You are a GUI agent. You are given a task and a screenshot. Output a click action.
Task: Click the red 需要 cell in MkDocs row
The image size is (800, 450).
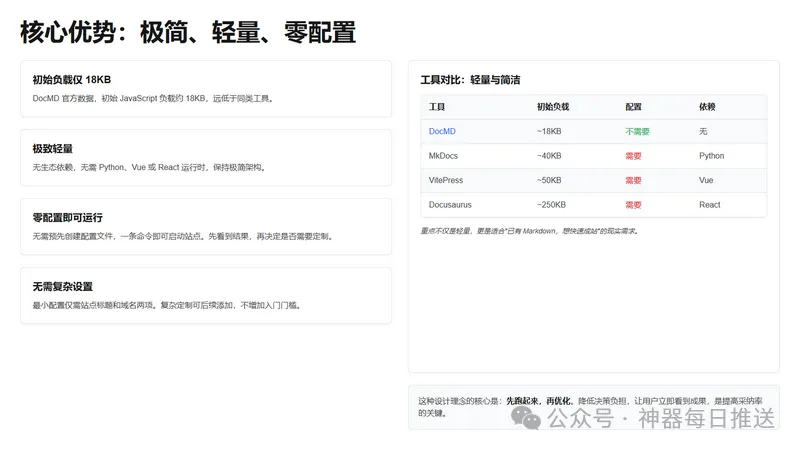[633, 156]
